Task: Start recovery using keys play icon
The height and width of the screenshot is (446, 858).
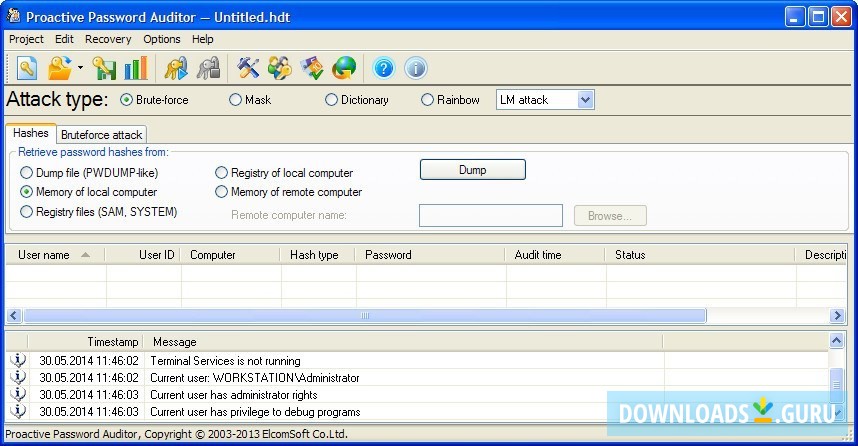Action: click(176, 68)
